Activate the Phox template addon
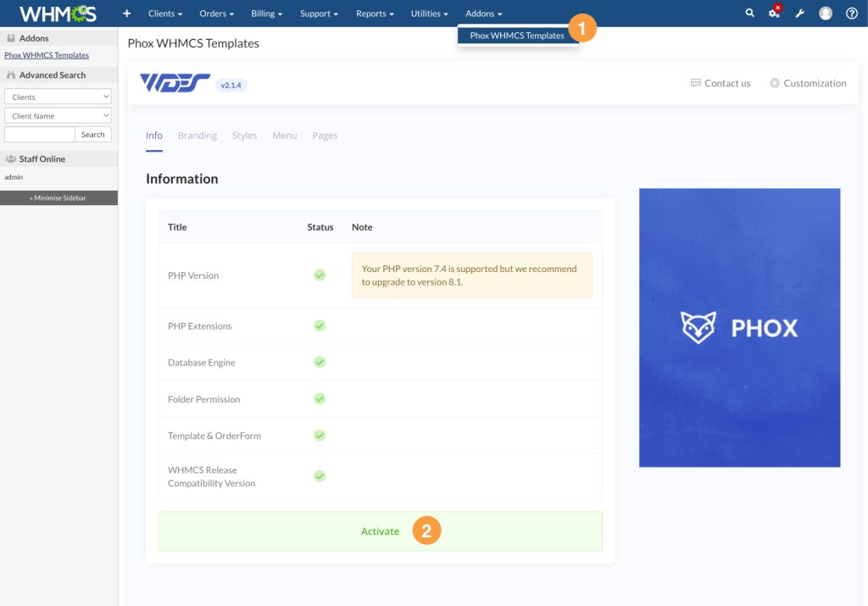The width and height of the screenshot is (868, 606). [380, 531]
